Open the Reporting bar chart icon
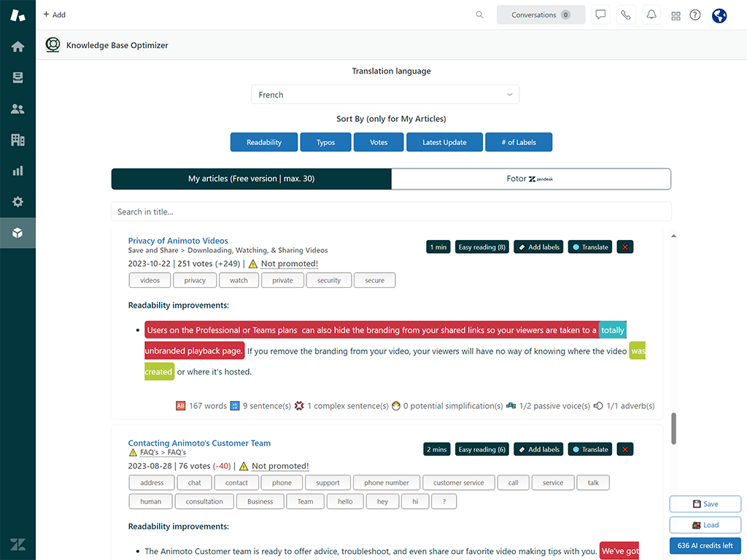747x560 pixels. click(18, 171)
